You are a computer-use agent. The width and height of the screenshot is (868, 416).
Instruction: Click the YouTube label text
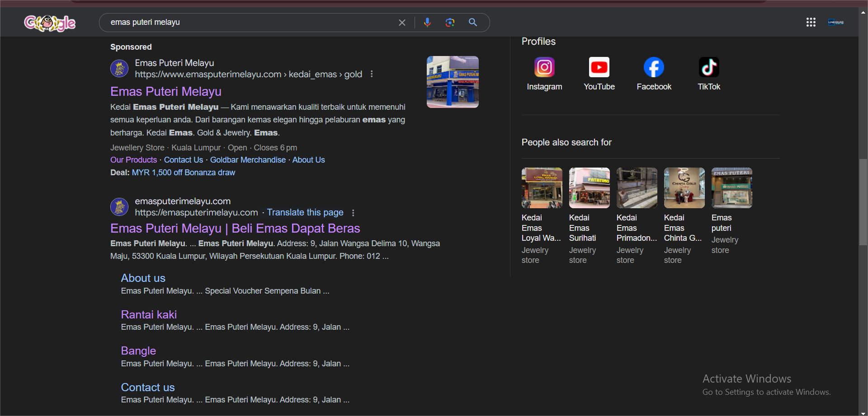[599, 87]
